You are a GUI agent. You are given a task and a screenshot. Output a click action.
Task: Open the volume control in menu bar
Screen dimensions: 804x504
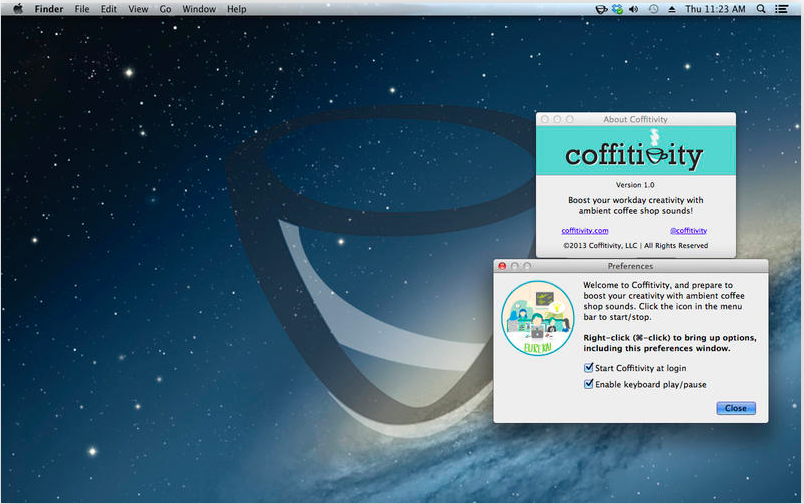[x=634, y=9]
